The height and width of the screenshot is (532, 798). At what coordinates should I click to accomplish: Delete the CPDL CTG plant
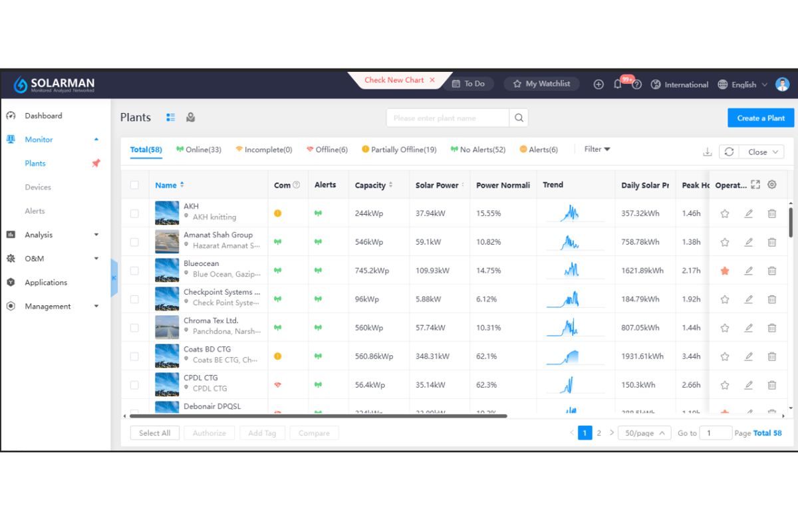point(771,384)
